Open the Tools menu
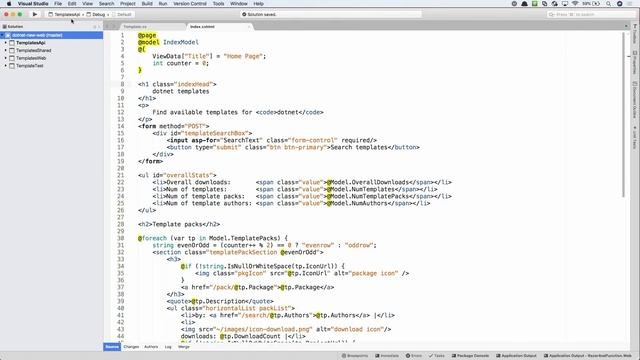This screenshot has height=360, width=640. pyautogui.click(x=218, y=3)
